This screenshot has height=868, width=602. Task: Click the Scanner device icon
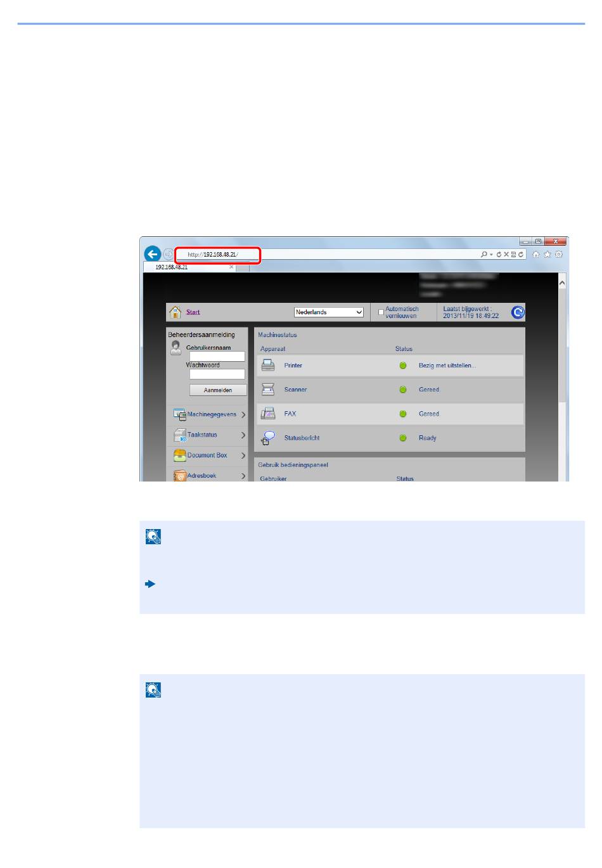(x=268, y=390)
